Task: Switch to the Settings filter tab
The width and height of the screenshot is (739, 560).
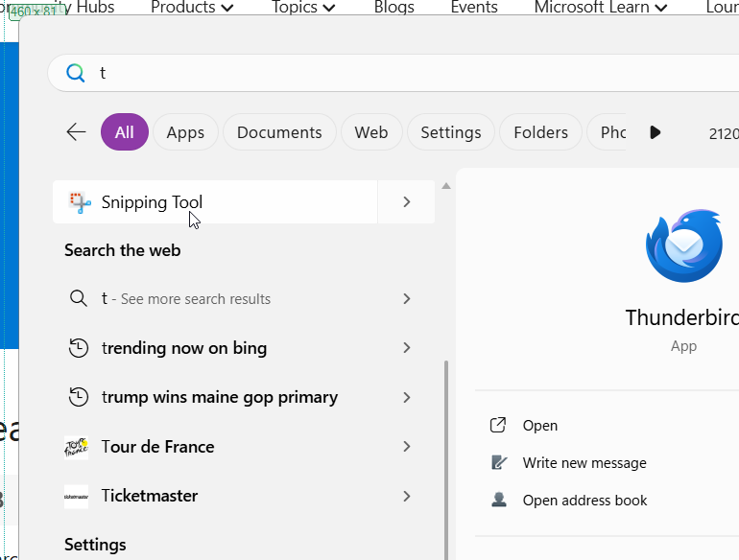Action: pyautogui.click(x=451, y=132)
